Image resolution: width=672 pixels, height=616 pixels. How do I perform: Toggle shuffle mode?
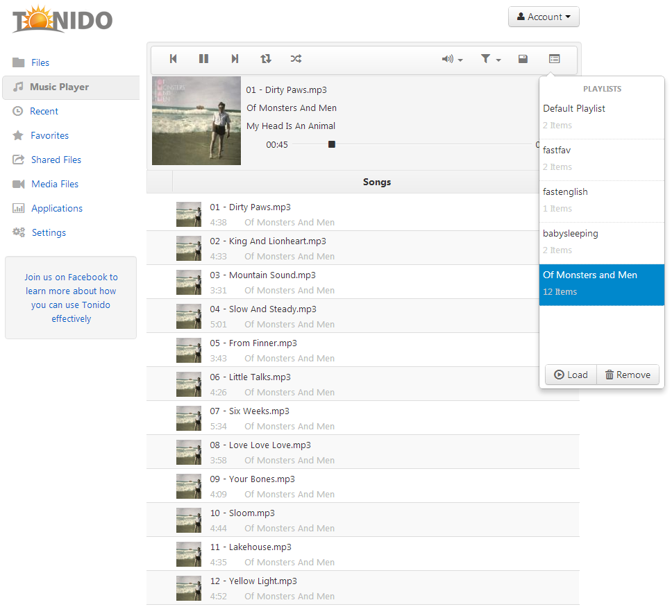[296, 59]
